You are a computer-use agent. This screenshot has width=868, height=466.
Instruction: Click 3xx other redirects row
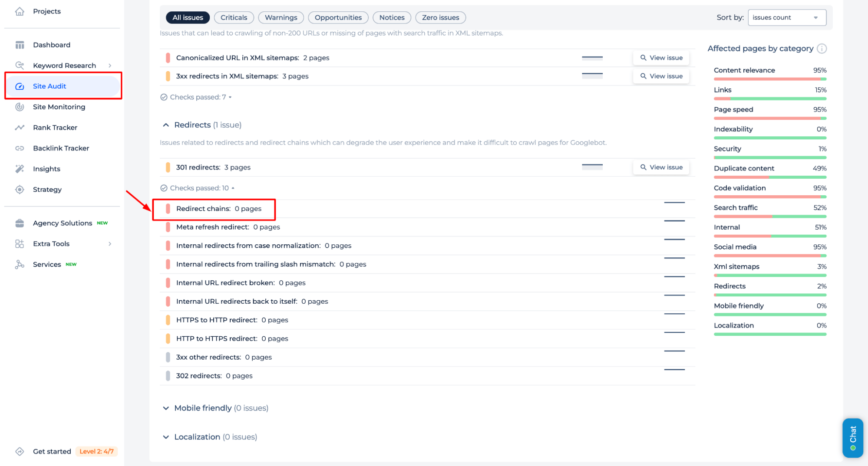pyautogui.click(x=427, y=358)
